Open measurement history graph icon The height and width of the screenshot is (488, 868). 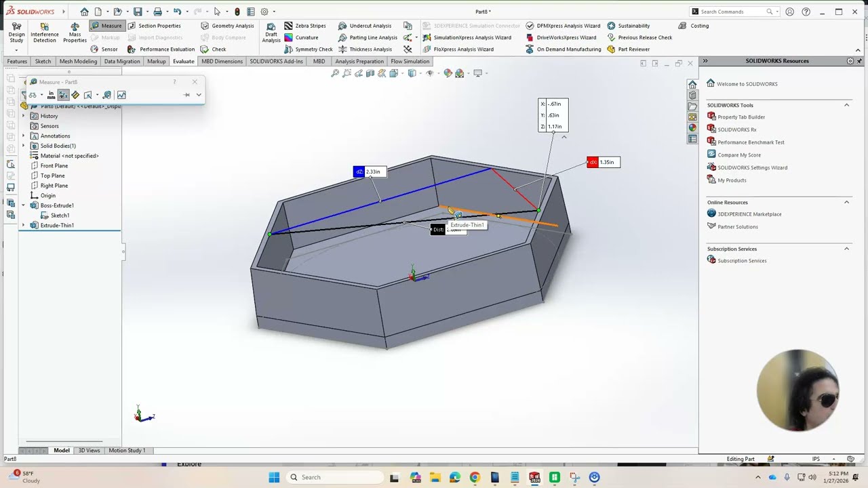(x=121, y=95)
